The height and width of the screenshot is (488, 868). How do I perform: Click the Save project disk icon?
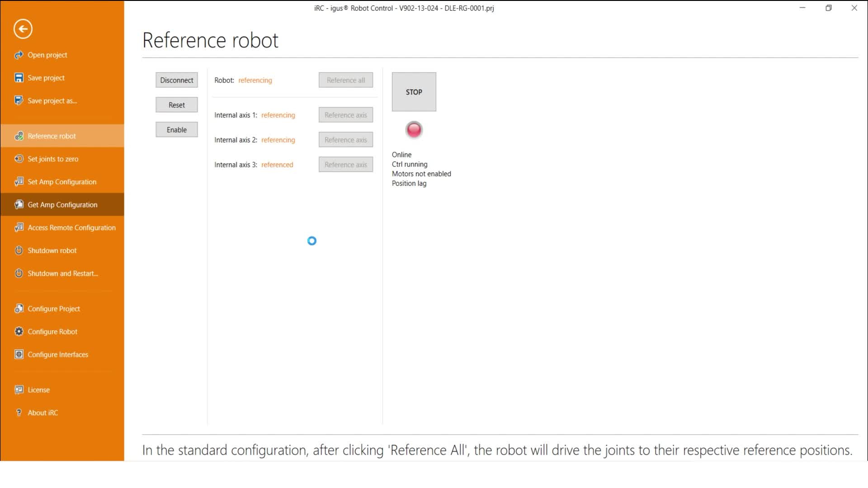pos(19,78)
